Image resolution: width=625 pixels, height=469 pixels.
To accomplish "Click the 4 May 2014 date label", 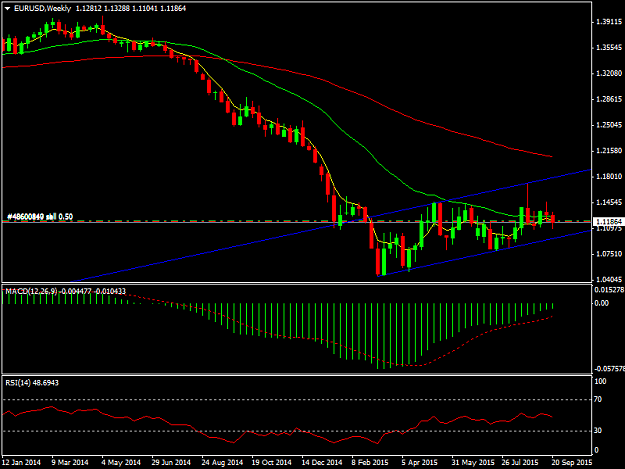I will 121,462.
